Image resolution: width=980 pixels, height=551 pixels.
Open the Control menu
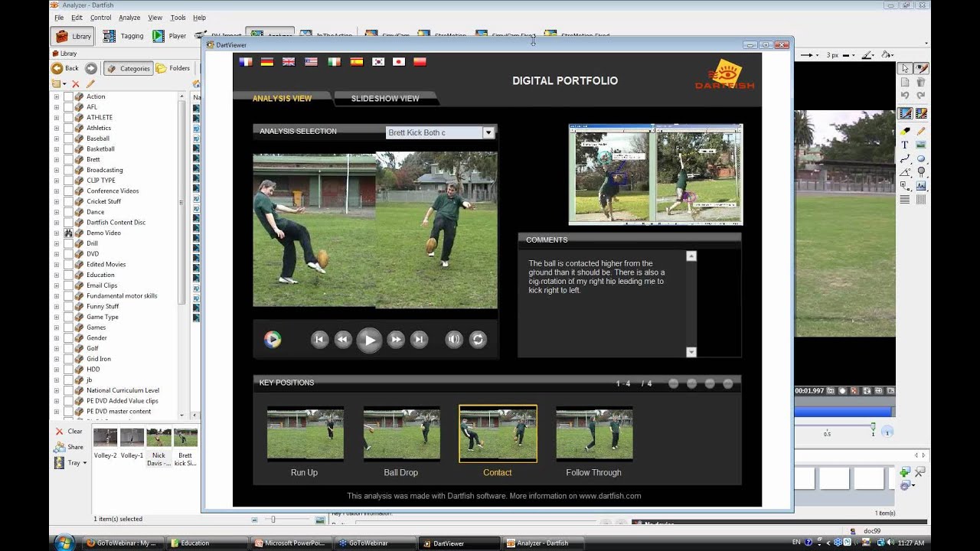pos(100,18)
